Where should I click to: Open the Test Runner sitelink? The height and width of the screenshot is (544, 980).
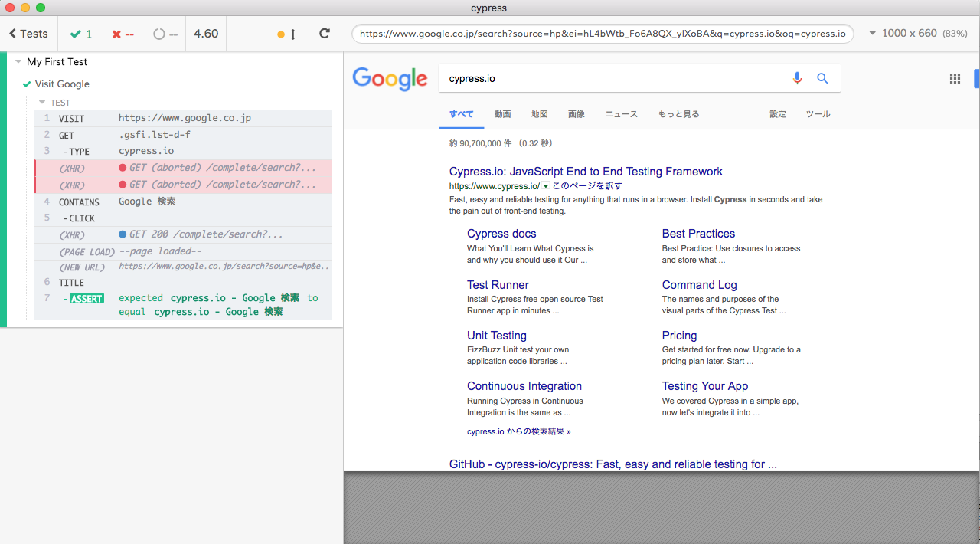click(x=498, y=285)
